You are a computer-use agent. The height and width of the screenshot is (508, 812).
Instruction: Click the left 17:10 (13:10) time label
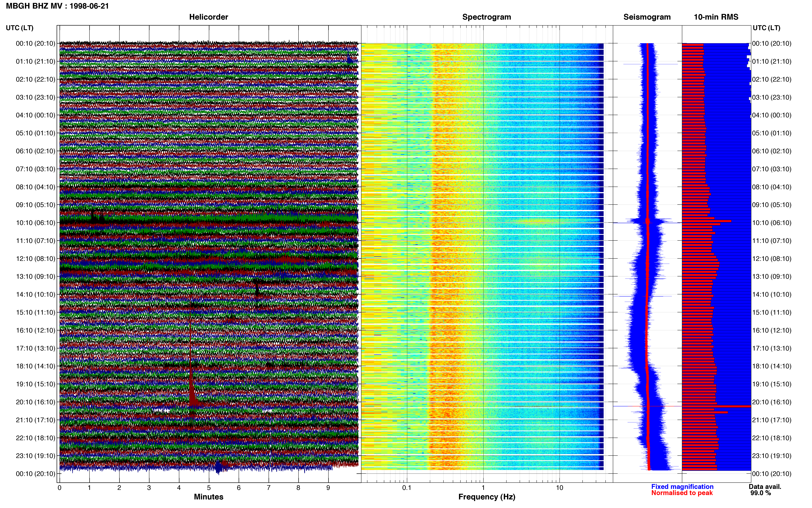[x=36, y=348]
